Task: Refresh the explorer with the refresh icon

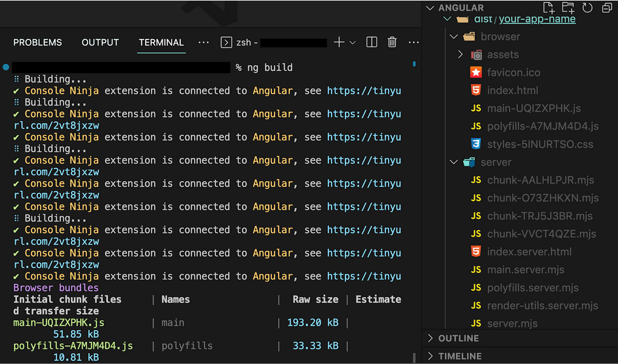Action: click(x=587, y=7)
